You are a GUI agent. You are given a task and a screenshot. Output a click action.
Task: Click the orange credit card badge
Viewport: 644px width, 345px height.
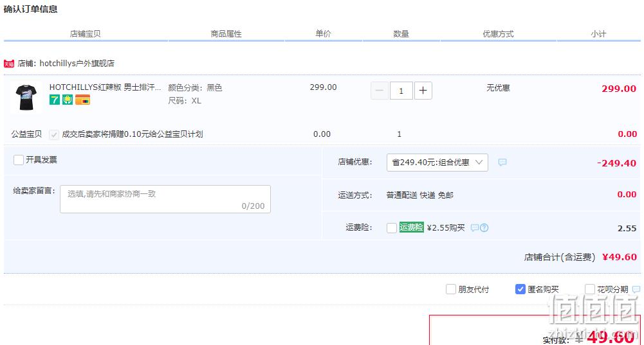point(82,100)
